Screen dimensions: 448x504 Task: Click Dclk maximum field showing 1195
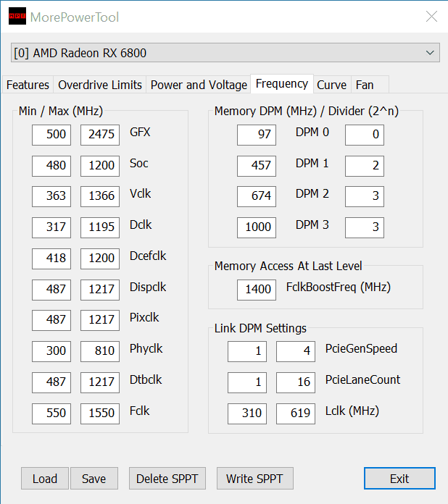pyautogui.click(x=100, y=227)
